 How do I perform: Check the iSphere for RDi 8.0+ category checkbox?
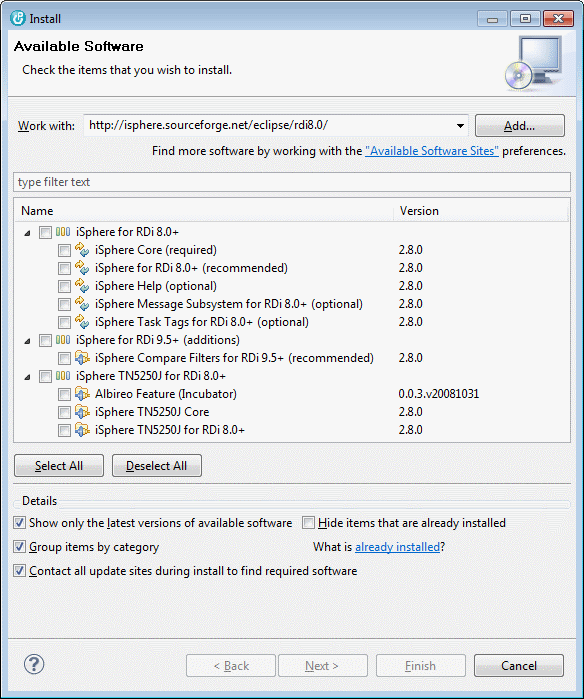click(45, 232)
